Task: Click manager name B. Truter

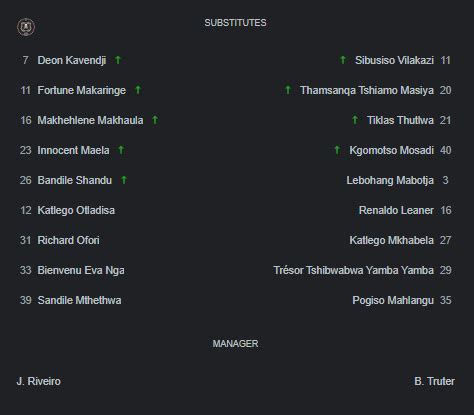Action: pos(434,381)
